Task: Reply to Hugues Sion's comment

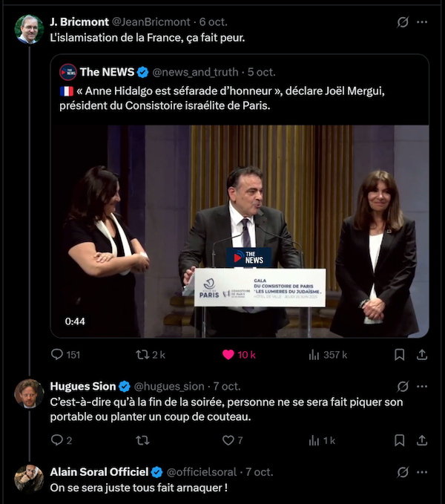Action: 57,440
